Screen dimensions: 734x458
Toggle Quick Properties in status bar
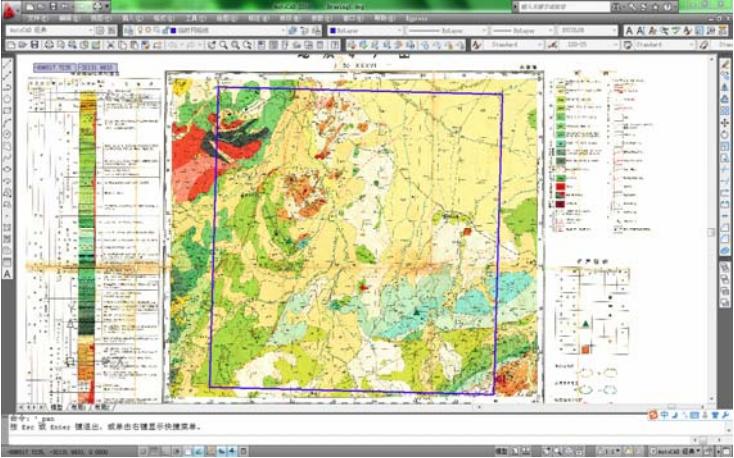point(243,451)
